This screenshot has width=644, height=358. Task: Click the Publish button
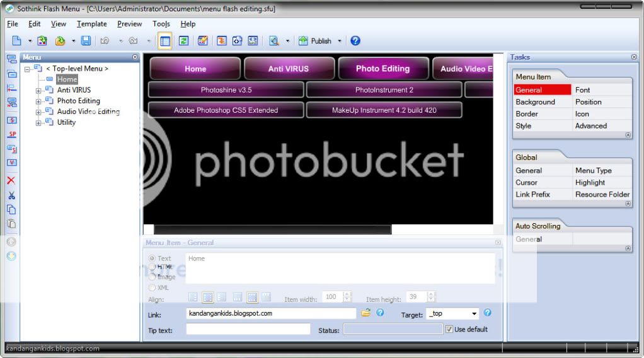click(x=316, y=41)
